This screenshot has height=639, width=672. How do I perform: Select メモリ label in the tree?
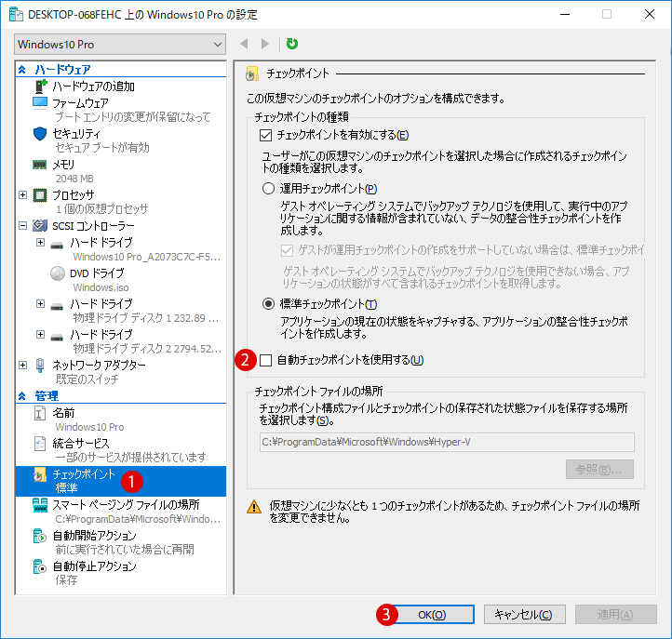tap(63, 165)
